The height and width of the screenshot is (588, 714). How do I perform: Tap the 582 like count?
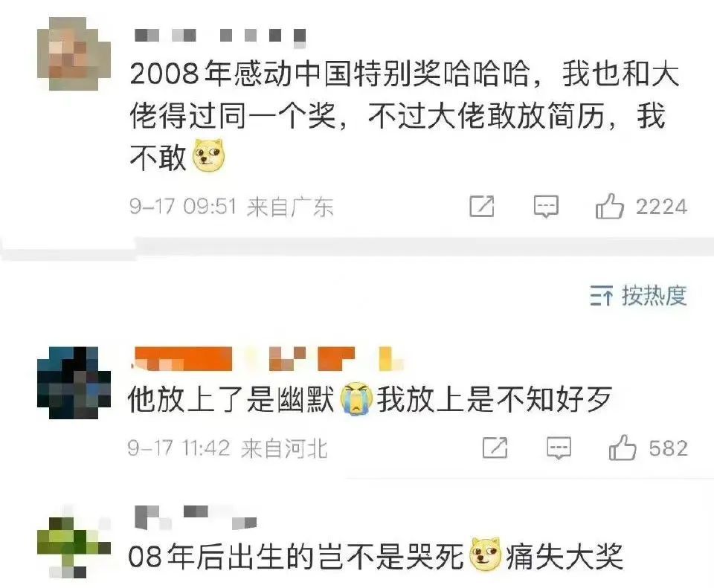669,448
